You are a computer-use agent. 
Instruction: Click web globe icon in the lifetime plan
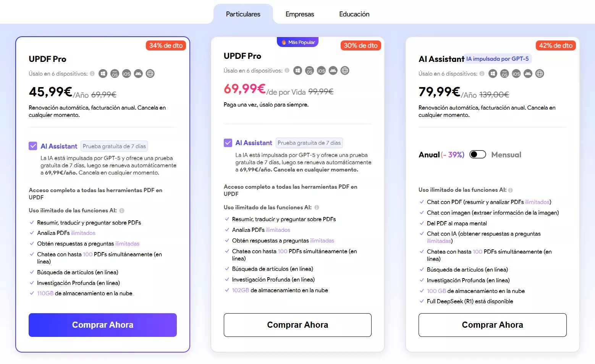point(345,71)
